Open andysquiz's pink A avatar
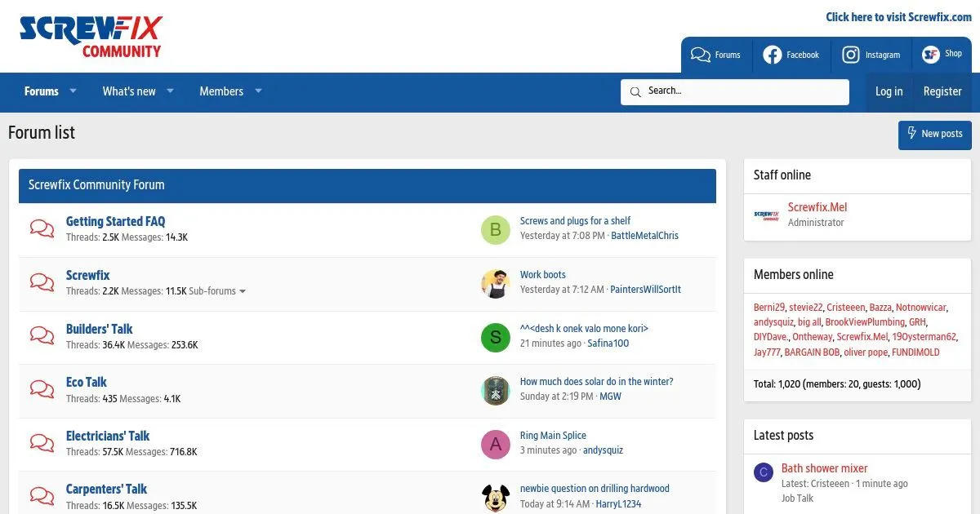The width and height of the screenshot is (980, 514). click(x=495, y=445)
